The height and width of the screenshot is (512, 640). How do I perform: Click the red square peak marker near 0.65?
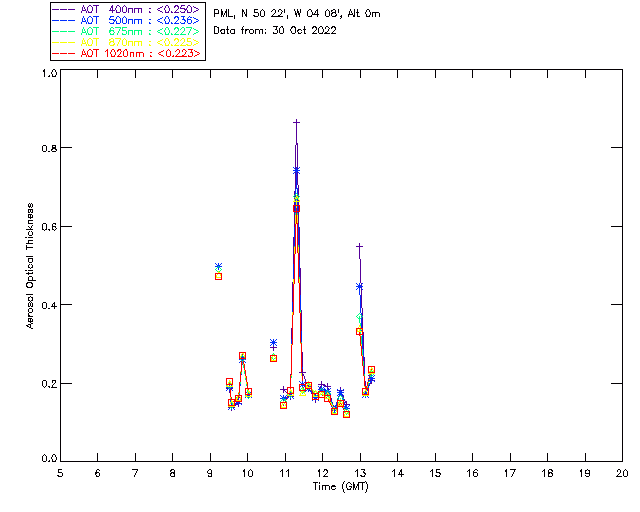(296, 209)
